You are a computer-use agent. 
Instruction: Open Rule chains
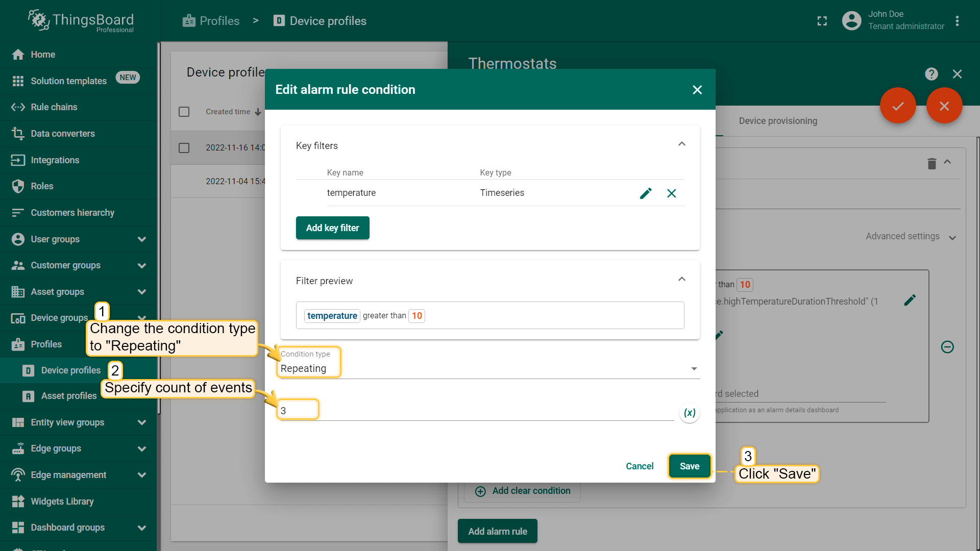pos(79,107)
